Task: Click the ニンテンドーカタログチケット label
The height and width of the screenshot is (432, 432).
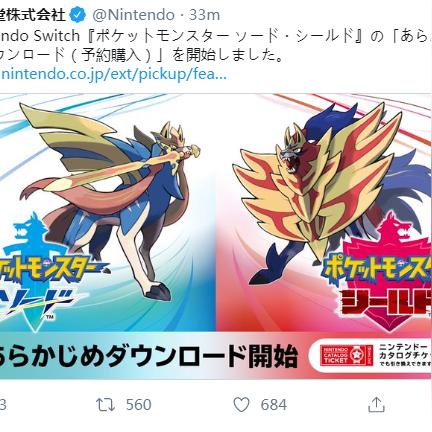Action: click(x=405, y=355)
